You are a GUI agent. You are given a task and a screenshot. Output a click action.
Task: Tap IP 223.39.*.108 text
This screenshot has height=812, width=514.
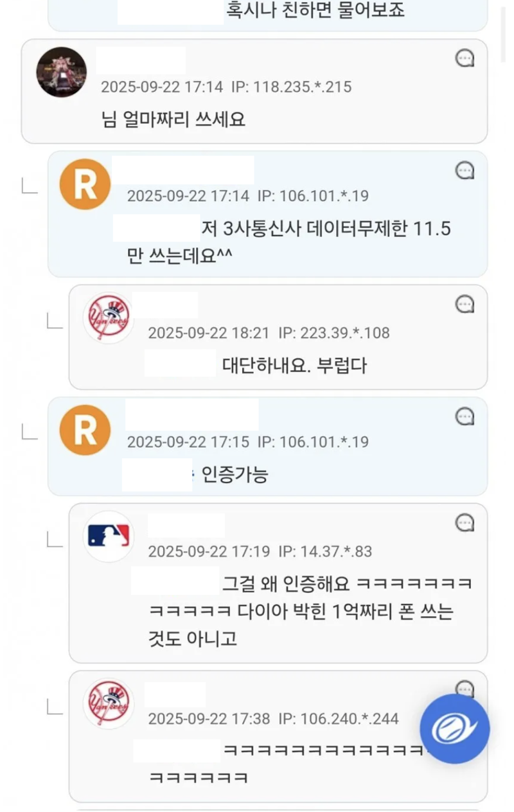[x=334, y=333]
